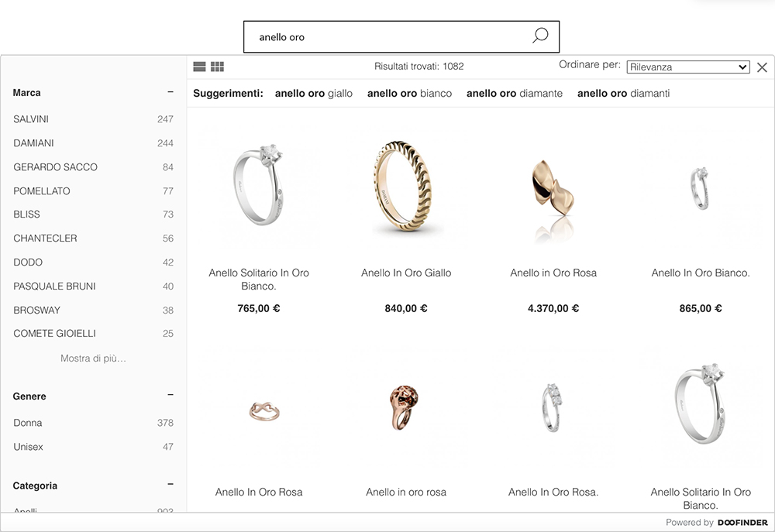This screenshot has height=532, width=775.
Task: Filter by brand PASQUALE BRUNI
Action: (94, 286)
